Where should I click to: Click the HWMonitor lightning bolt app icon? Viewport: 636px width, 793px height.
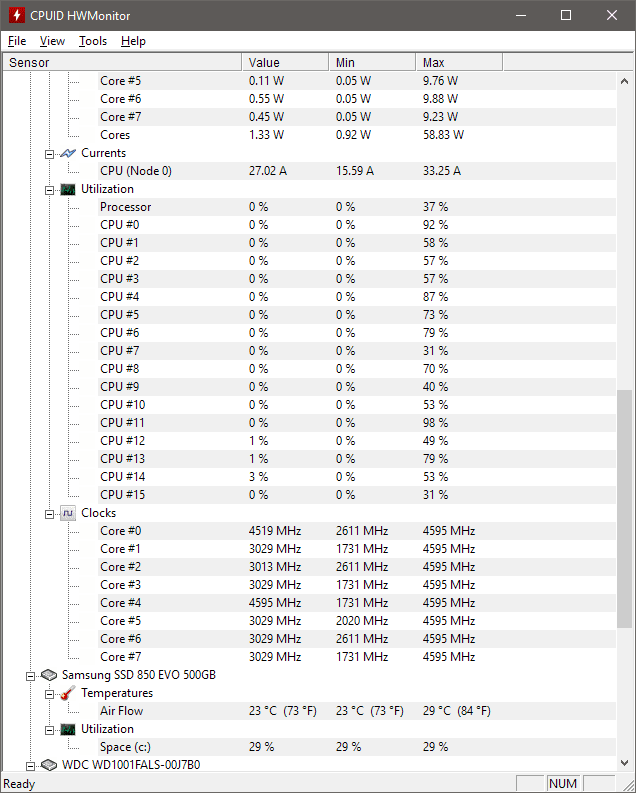click(17, 15)
